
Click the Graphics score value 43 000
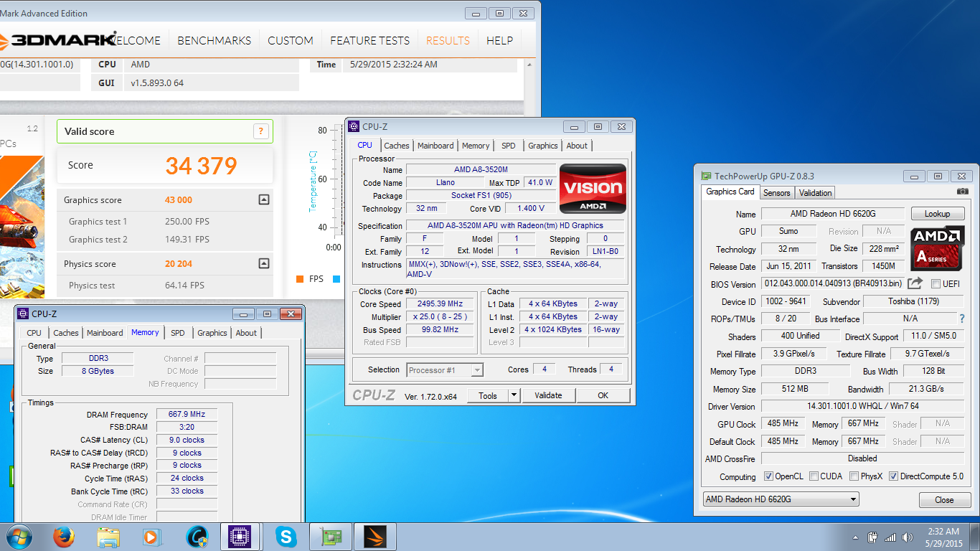coord(179,200)
